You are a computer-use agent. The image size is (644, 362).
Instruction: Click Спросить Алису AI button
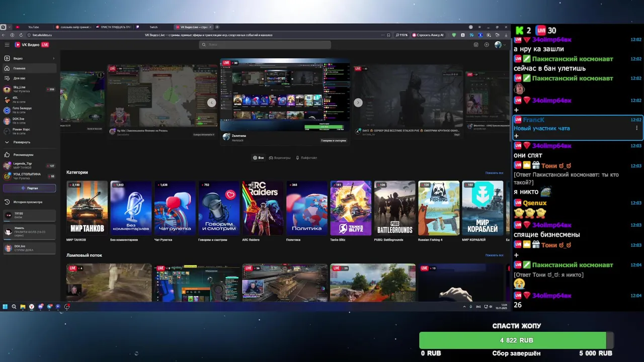coord(428,35)
